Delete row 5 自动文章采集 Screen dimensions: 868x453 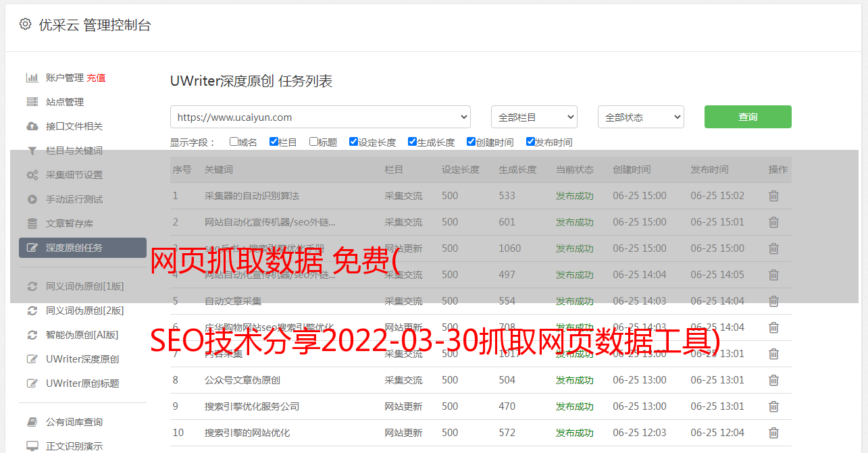(774, 301)
